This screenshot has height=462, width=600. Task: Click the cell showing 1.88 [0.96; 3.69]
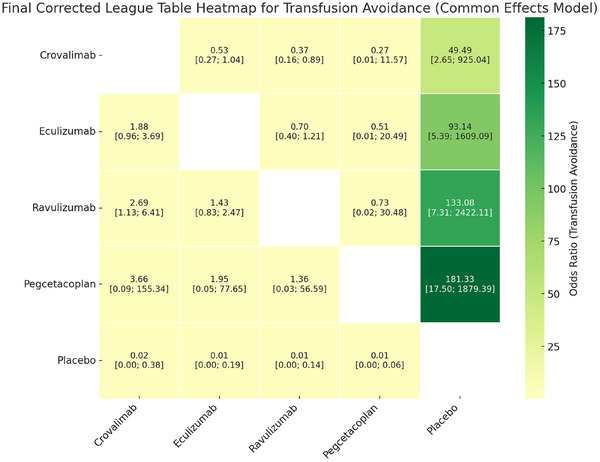click(139, 132)
